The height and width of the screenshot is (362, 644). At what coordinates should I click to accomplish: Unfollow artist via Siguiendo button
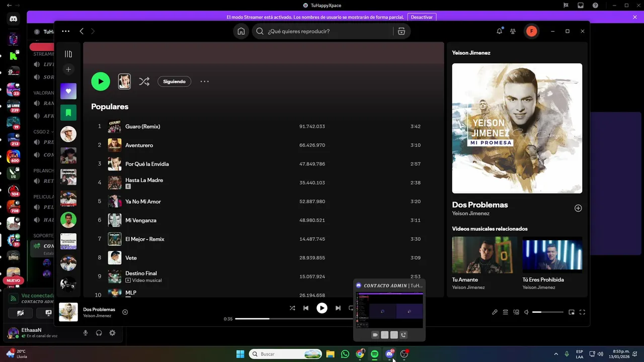[x=174, y=81]
